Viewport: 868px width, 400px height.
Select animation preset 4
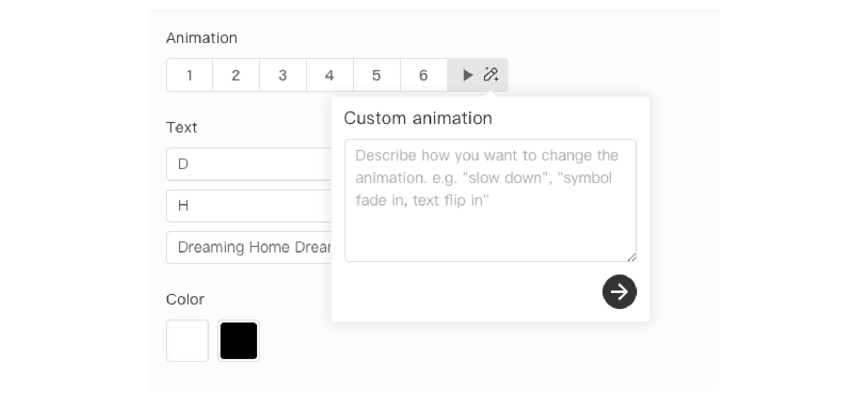[x=330, y=75]
